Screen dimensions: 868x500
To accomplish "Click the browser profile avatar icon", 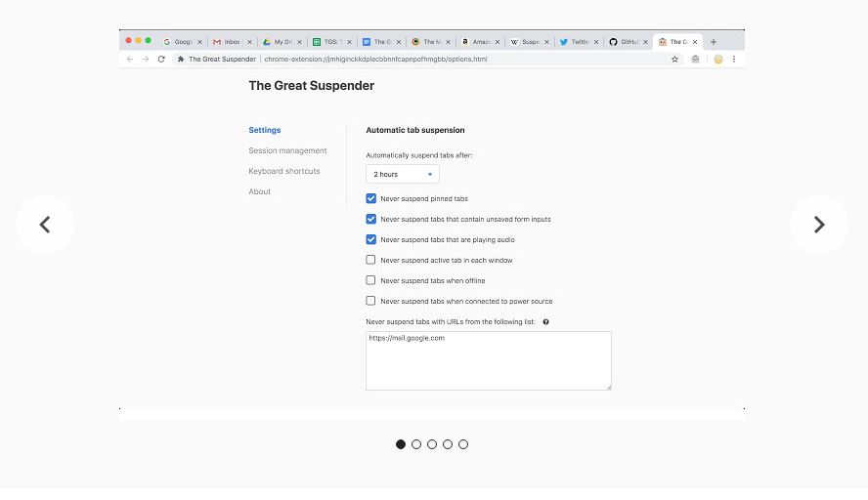I will coord(718,60).
